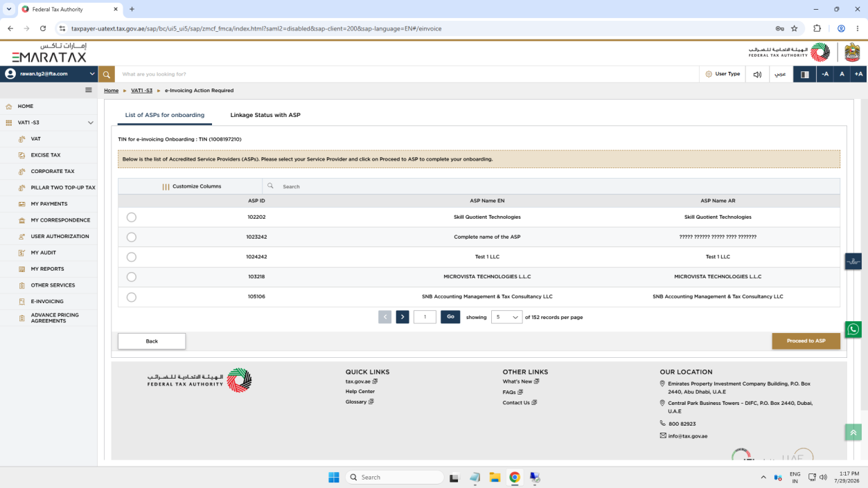Open the File Explorer taskbar icon

click(x=495, y=477)
